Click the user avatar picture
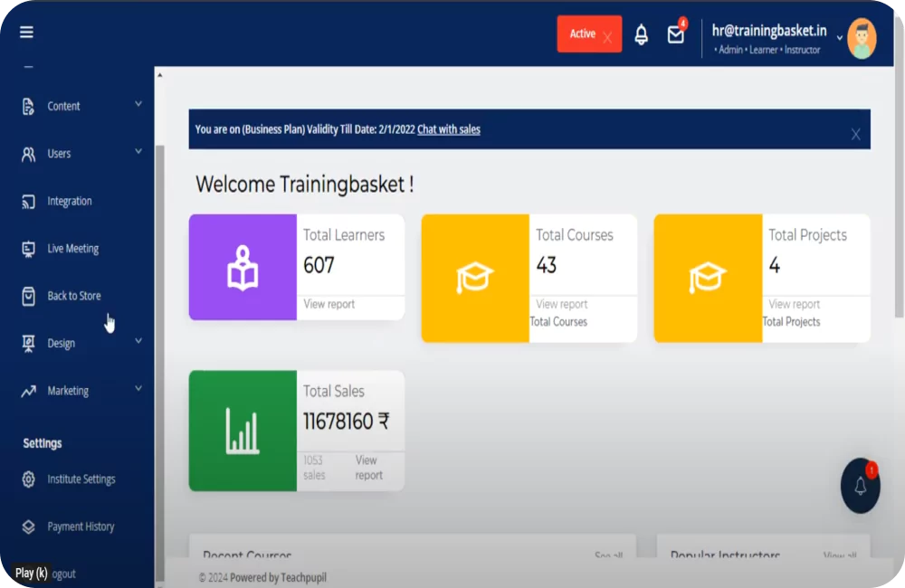Image resolution: width=905 pixels, height=588 pixels. click(x=862, y=39)
